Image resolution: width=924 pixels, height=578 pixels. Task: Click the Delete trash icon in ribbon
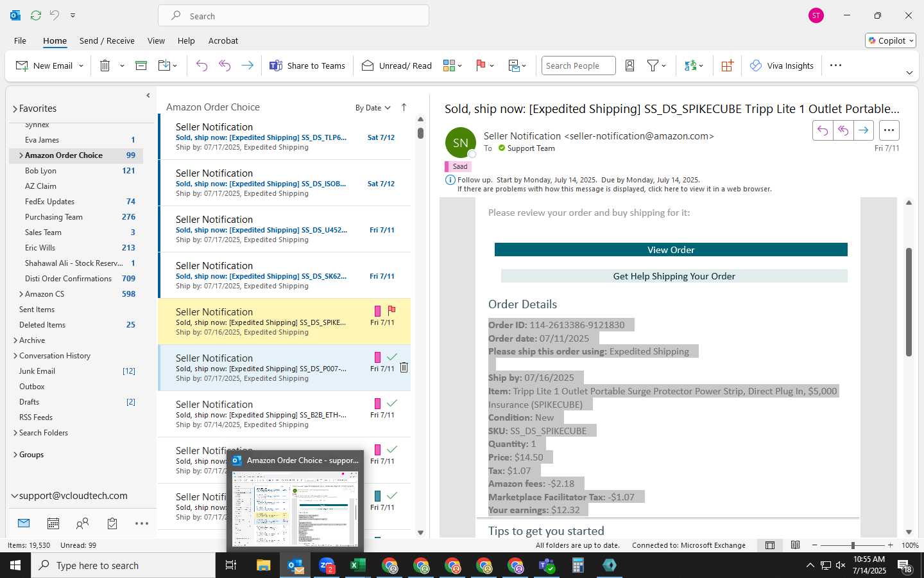click(105, 66)
